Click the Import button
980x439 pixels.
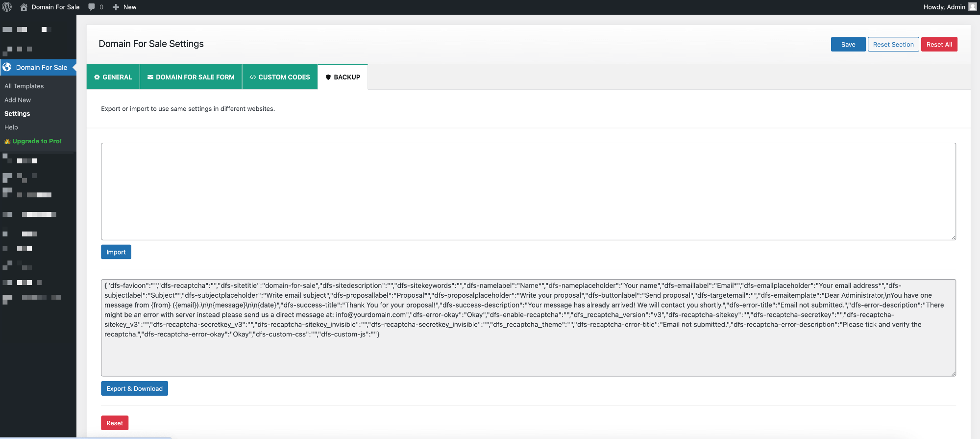click(116, 252)
